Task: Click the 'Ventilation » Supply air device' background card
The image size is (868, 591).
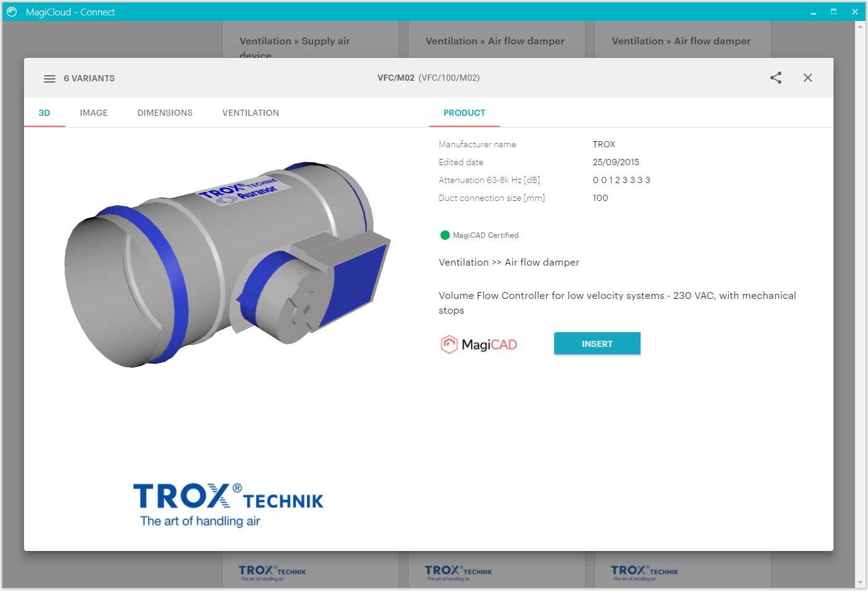Action: (x=311, y=41)
